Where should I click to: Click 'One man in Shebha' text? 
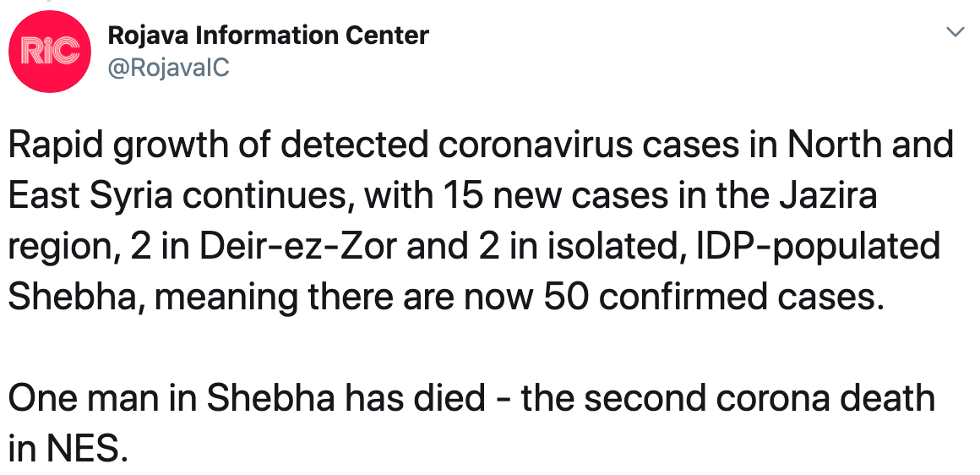coord(171,399)
